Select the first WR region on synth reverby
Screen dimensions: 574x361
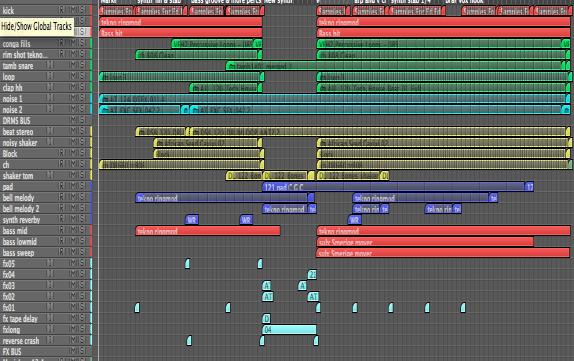click(x=192, y=220)
